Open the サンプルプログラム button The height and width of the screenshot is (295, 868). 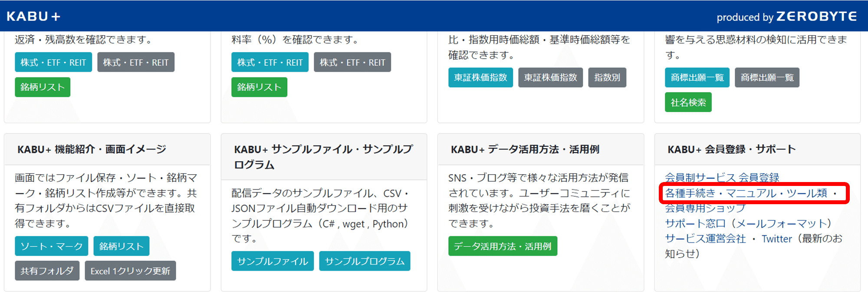(x=365, y=261)
